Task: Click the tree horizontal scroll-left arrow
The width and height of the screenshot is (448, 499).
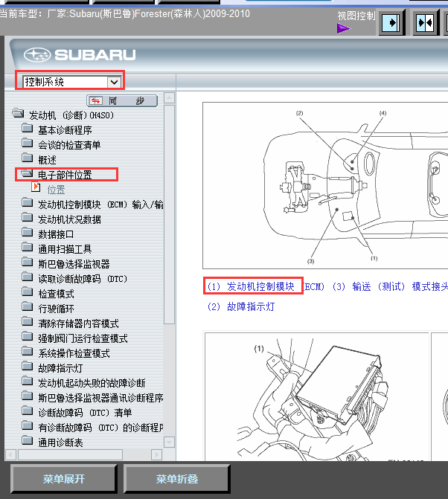Action: click(x=11, y=454)
